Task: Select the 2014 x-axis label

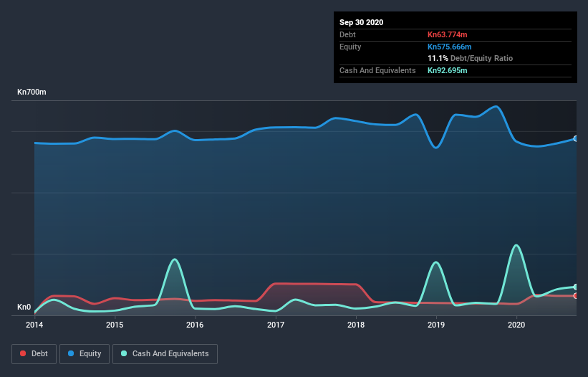Action: (x=34, y=325)
